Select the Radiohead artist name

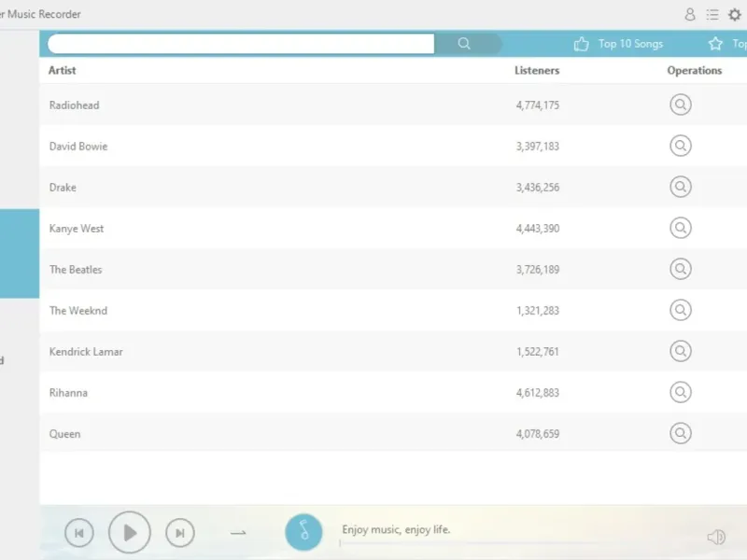[x=75, y=105]
